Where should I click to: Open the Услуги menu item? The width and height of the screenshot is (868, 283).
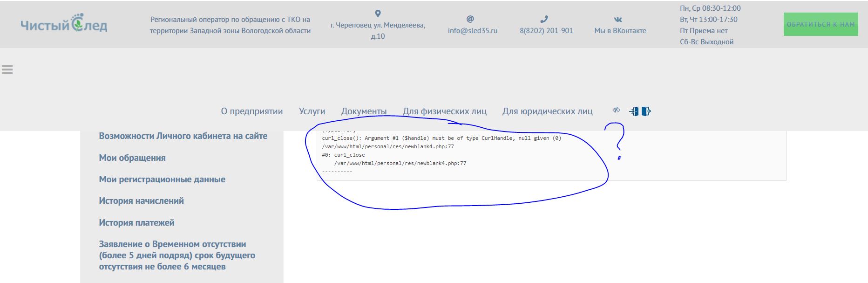coord(312,111)
